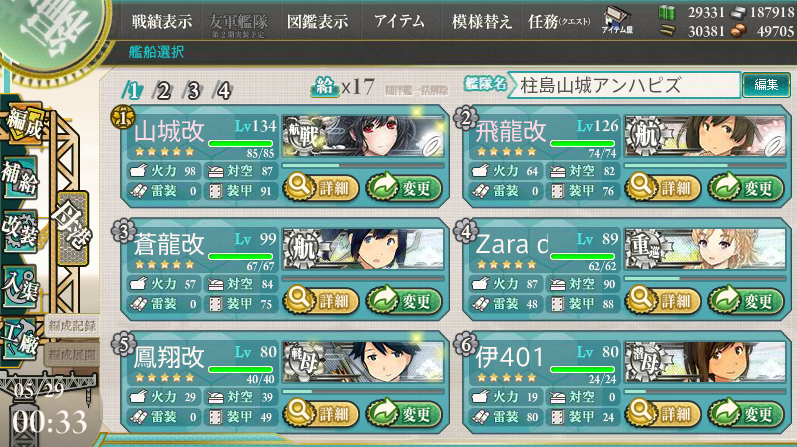Open the アイテム屋 item shop icon
The width and height of the screenshot is (797, 447).
click(x=618, y=21)
